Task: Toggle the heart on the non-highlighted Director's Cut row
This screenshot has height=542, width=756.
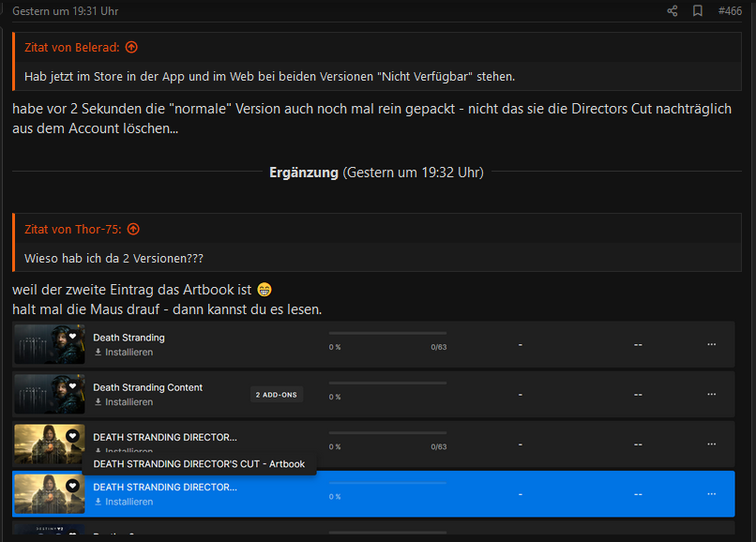Action: click(72, 436)
